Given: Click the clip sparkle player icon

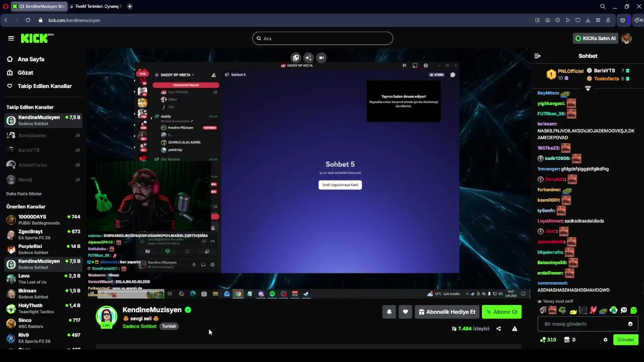Looking at the screenshot, I should [x=308, y=57].
